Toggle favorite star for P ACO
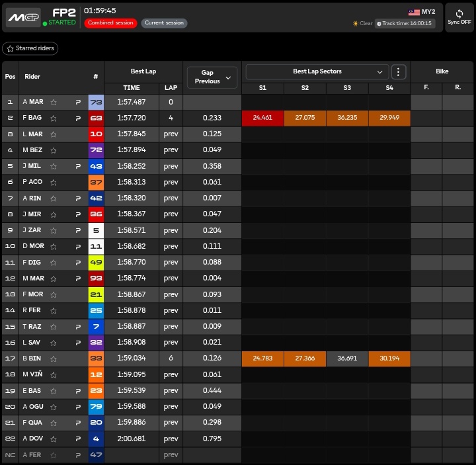 coord(54,182)
